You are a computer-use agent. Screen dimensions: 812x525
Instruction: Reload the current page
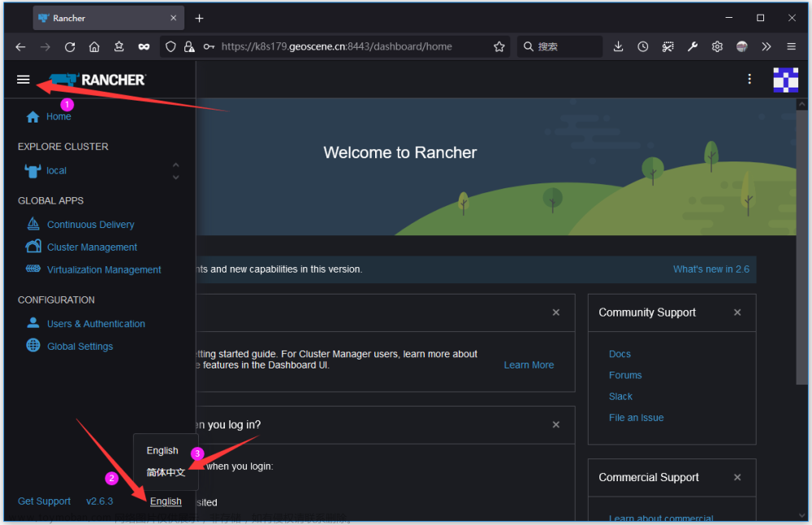click(70, 47)
